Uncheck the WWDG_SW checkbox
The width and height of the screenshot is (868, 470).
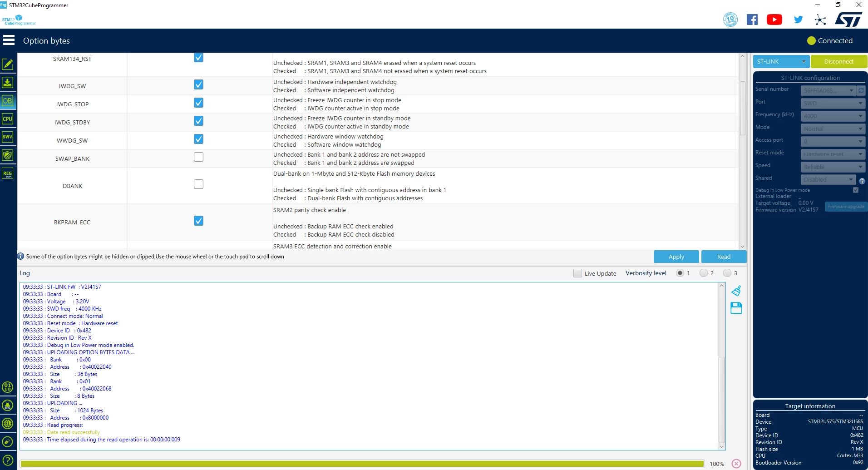198,139
